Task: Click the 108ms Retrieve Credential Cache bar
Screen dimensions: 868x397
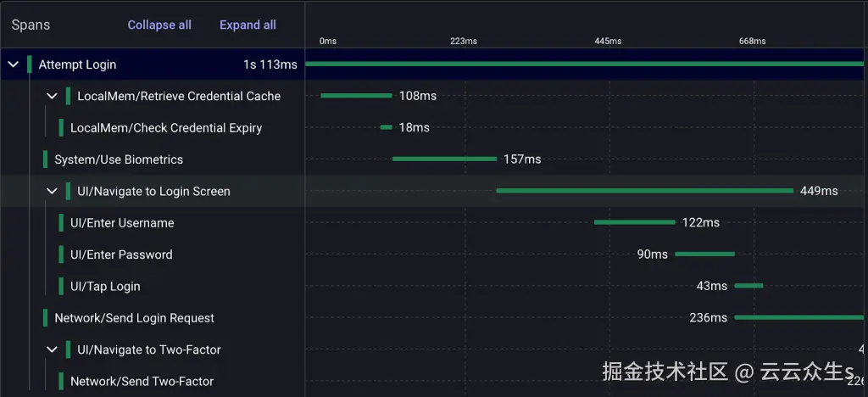Action: 356,95
